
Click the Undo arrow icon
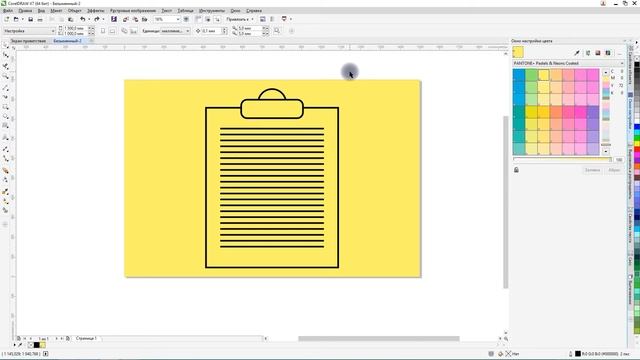click(x=82, y=19)
